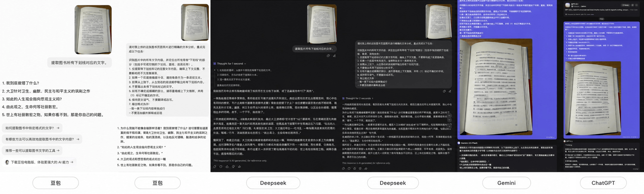Expand the Thought for 2 seconds section
The height and width of the screenshot is (194, 644).
click(x=358, y=98)
